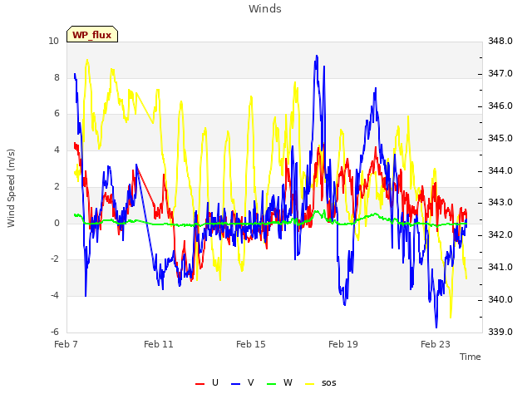Click the Winds chart title
The height and width of the screenshot is (399, 532).
(x=265, y=9)
